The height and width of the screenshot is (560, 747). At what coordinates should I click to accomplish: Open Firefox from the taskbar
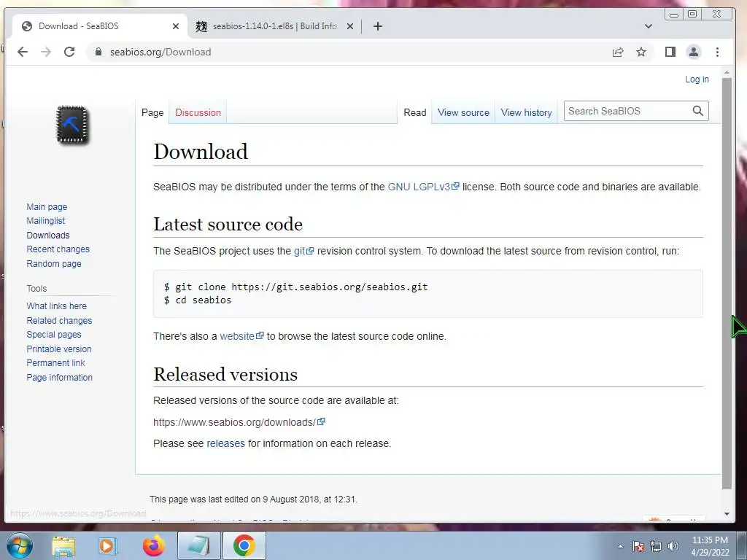click(x=153, y=545)
